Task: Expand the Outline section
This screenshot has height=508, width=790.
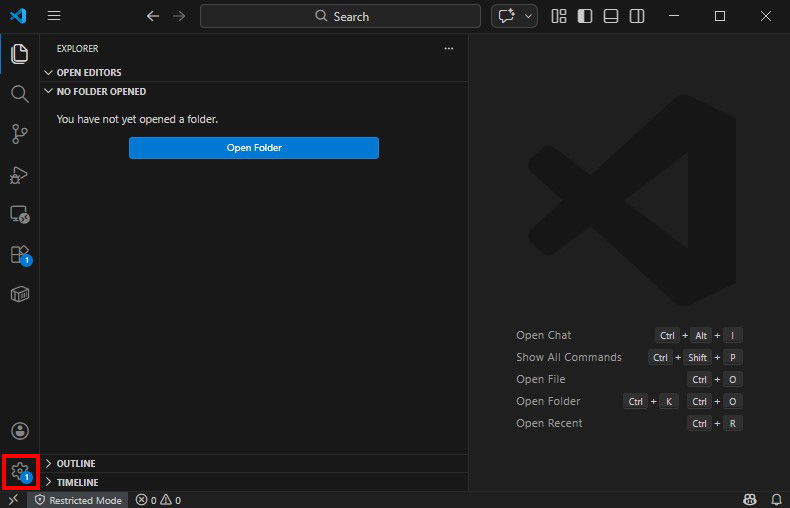Action: click(254, 463)
